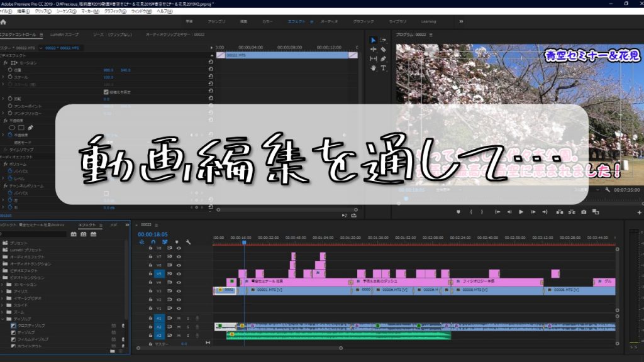The width and height of the screenshot is (644, 362).
Task: Toggle lock on V4 track
Action: [150, 282]
